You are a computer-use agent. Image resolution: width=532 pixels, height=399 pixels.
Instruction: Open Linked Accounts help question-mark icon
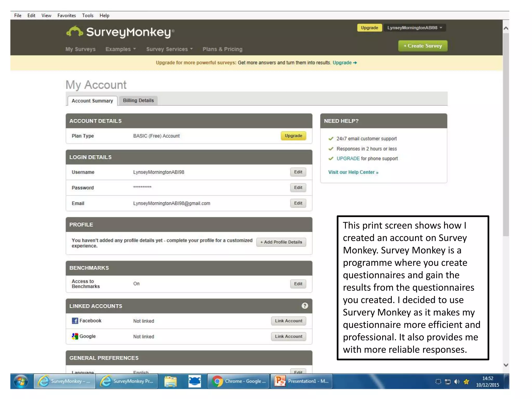point(304,306)
